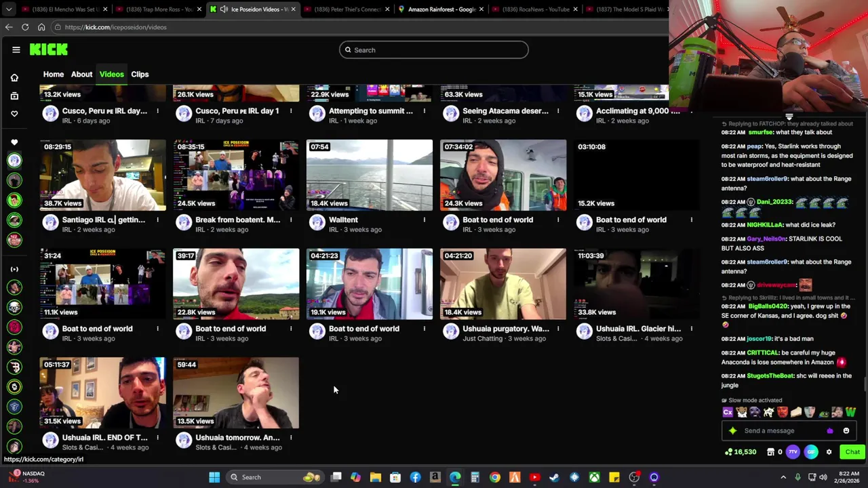Click the browser address bar URL
Image resolution: width=868 pixels, height=488 pixels.
(116, 27)
